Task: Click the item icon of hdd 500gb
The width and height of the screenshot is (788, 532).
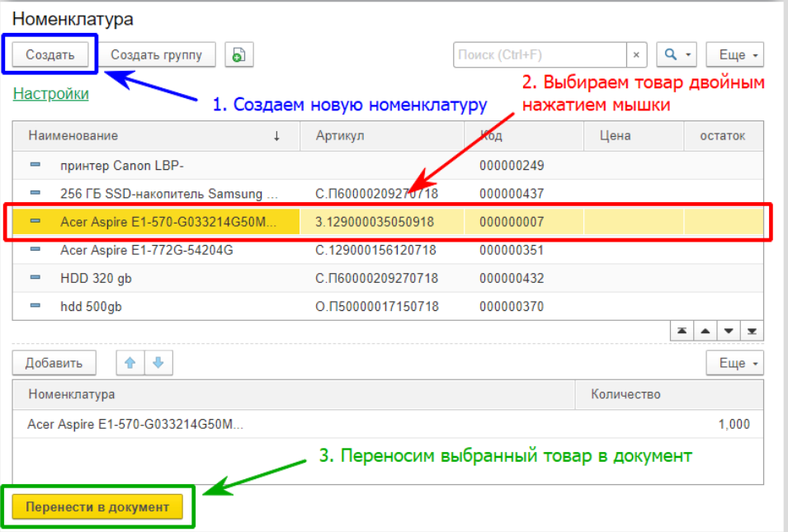Action: pyautogui.click(x=35, y=305)
